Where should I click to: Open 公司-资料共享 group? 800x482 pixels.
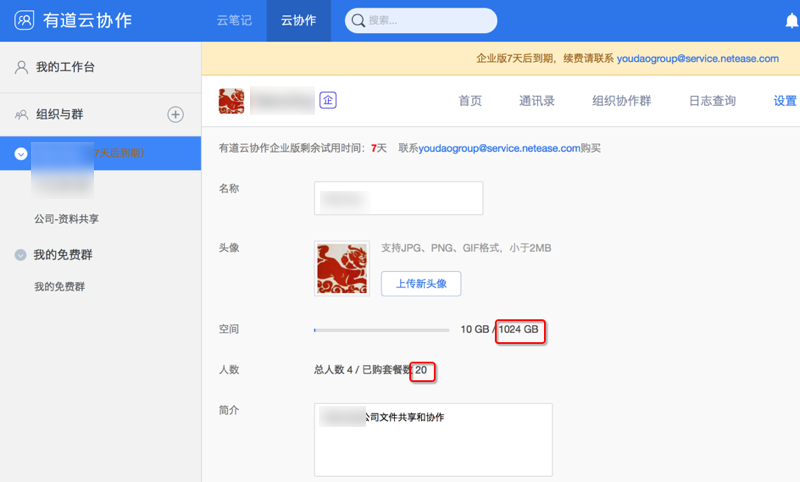coord(66,219)
